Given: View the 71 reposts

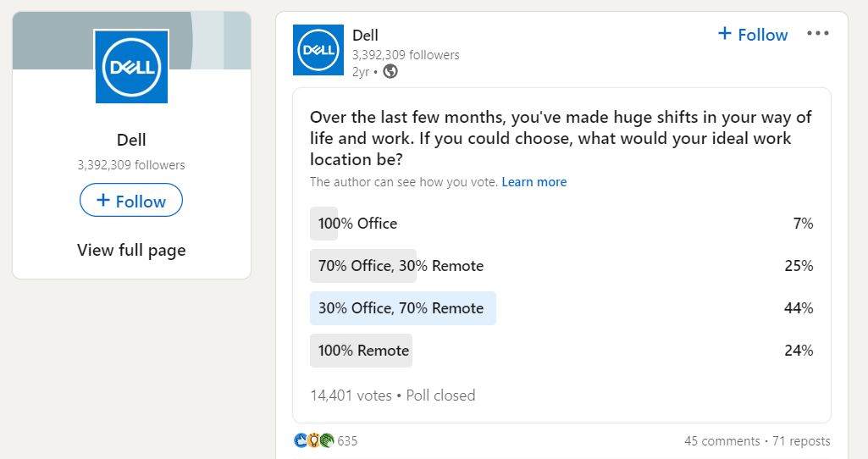Looking at the screenshot, I should point(800,441).
